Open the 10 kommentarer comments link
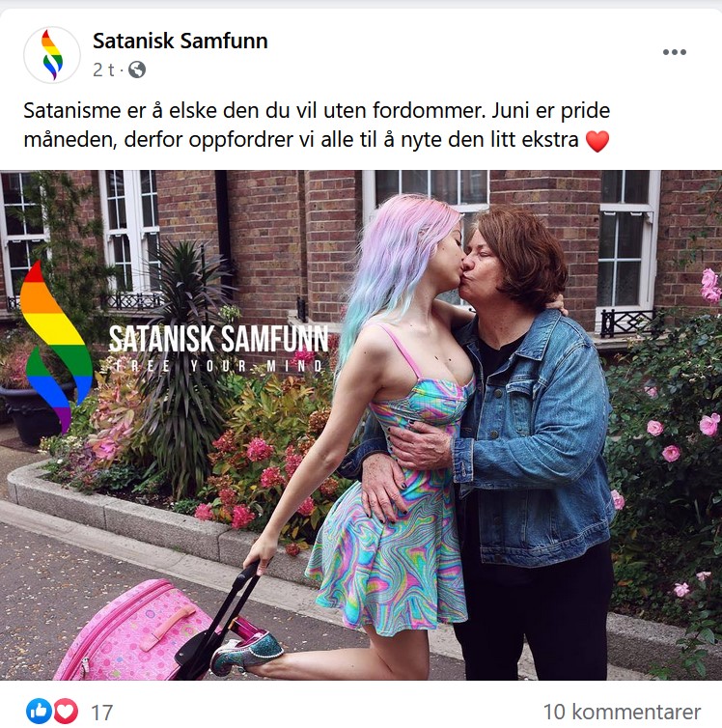Image resolution: width=722 pixels, height=728 pixels. click(x=622, y=712)
